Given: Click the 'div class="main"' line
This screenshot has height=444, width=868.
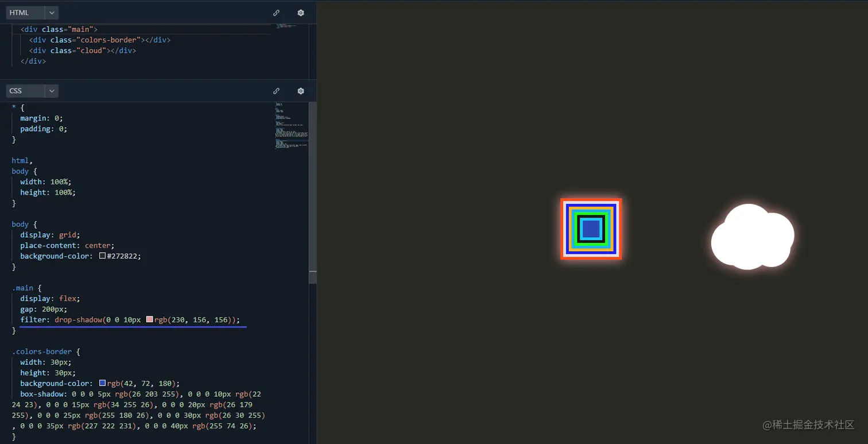Looking at the screenshot, I should [59, 29].
